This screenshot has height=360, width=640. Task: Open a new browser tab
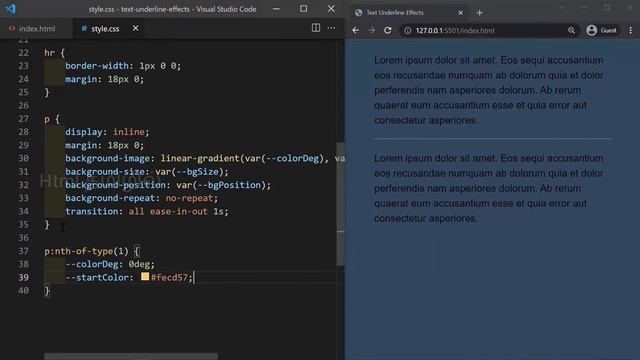coord(480,13)
